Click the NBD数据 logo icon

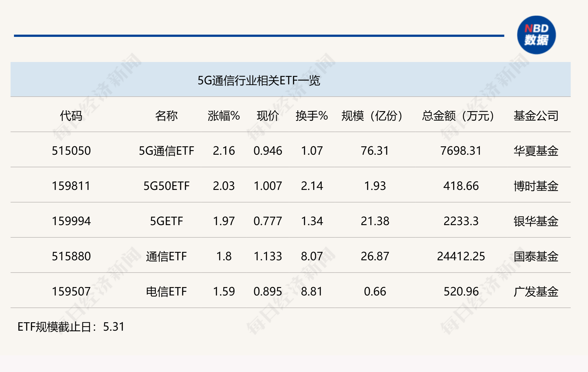[x=536, y=35]
